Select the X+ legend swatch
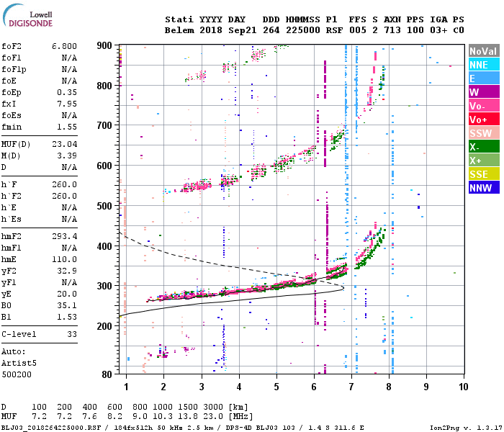This screenshot has height=432, width=504. coord(484,161)
